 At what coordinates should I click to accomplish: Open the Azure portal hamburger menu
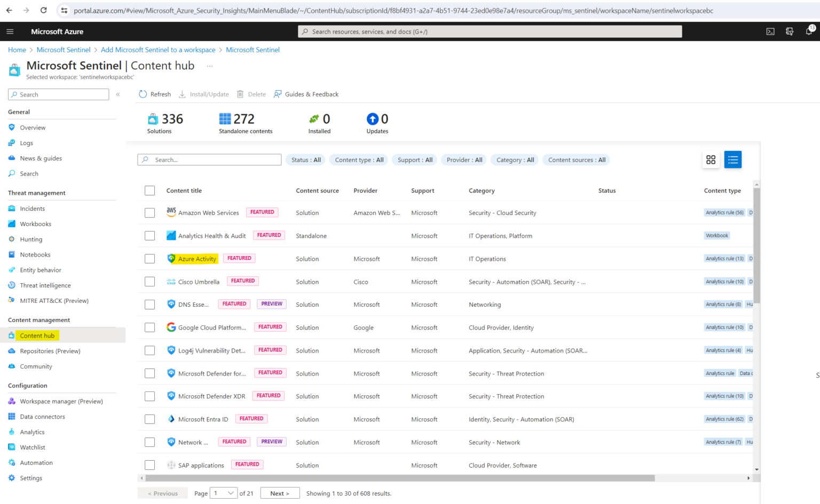[x=10, y=31]
